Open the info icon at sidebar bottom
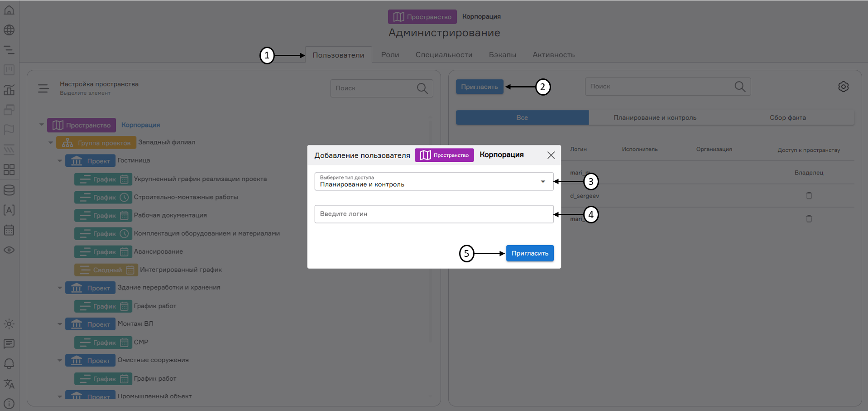Image resolution: width=868 pixels, height=411 pixels. point(9,403)
